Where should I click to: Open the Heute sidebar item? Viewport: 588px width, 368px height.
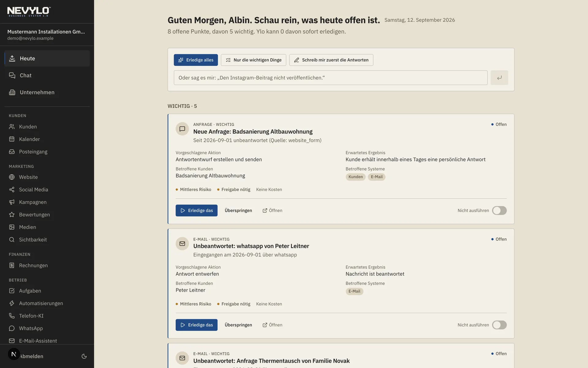(x=47, y=59)
